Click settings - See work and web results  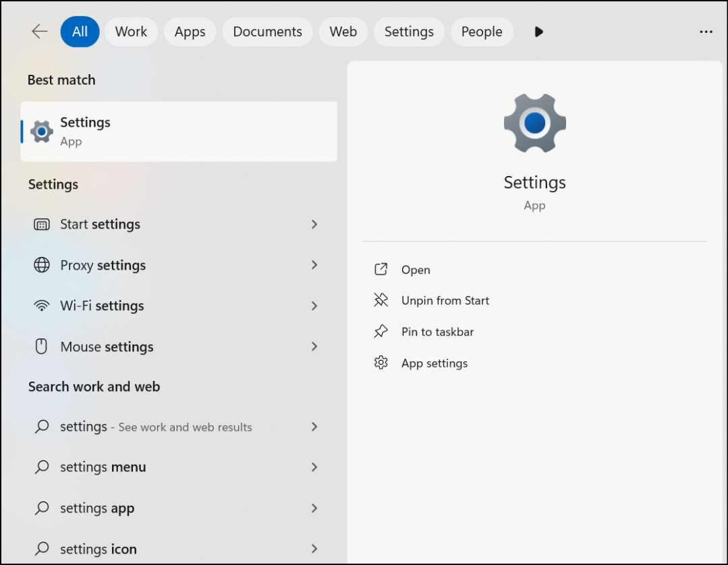155,427
